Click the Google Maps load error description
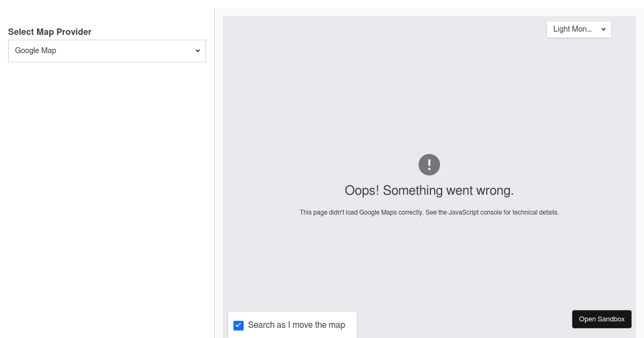This screenshot has height=338, width=644. 429,212
